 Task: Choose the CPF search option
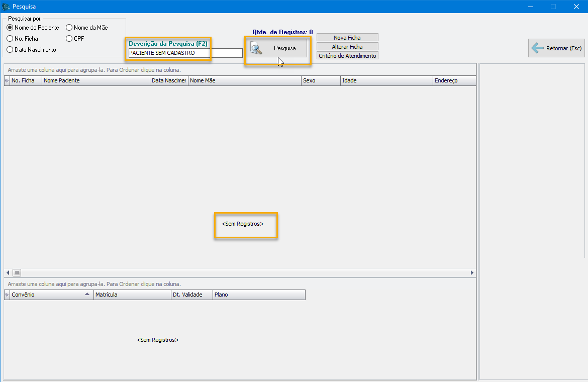(74, 39)
